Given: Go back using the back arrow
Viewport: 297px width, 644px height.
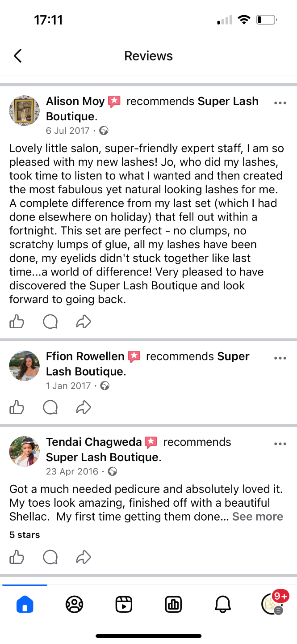Looking at the screenshot, I should pos(18,56).
